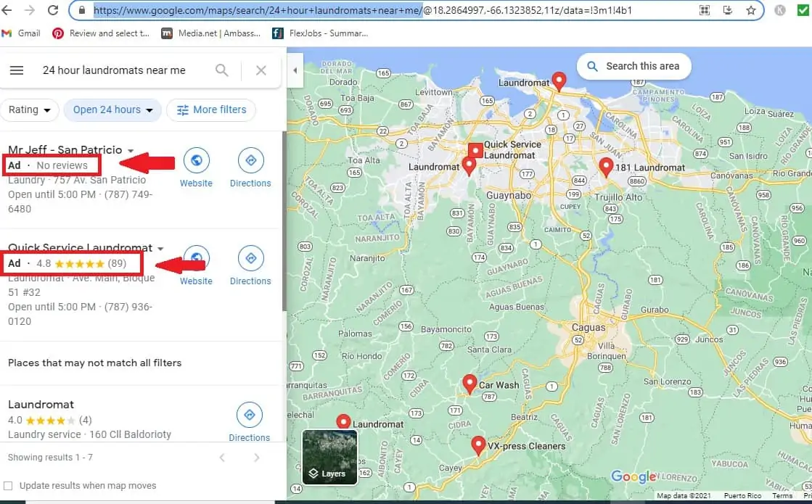Enable 'Update results when map moves'
This screenshot has height=504, width=812.
8,485
